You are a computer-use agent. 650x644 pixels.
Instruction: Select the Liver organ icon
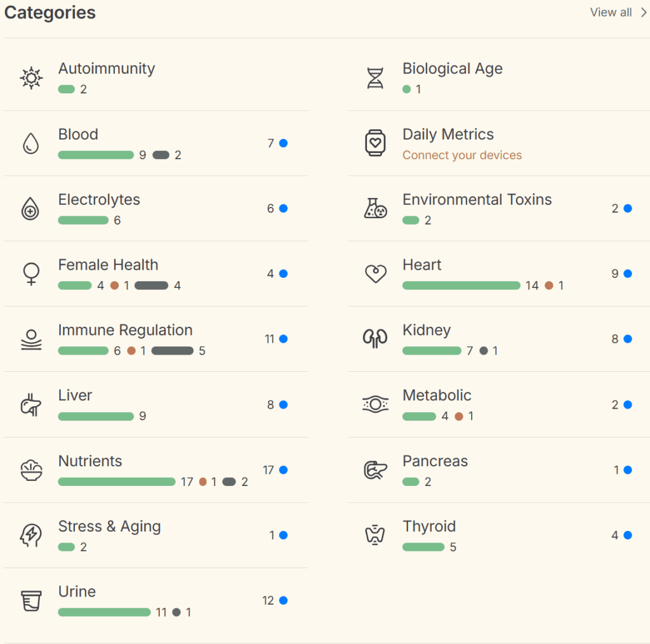(x=31, y=405)
